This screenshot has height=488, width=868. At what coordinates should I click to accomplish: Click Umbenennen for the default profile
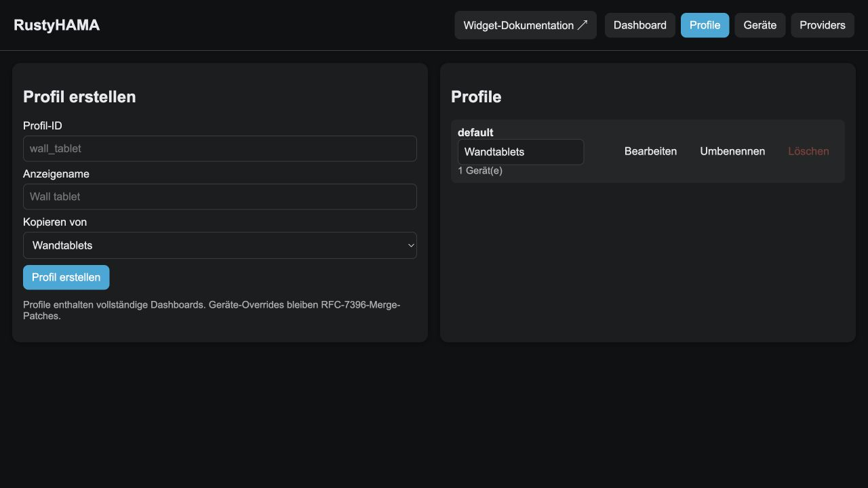point(732,151)
